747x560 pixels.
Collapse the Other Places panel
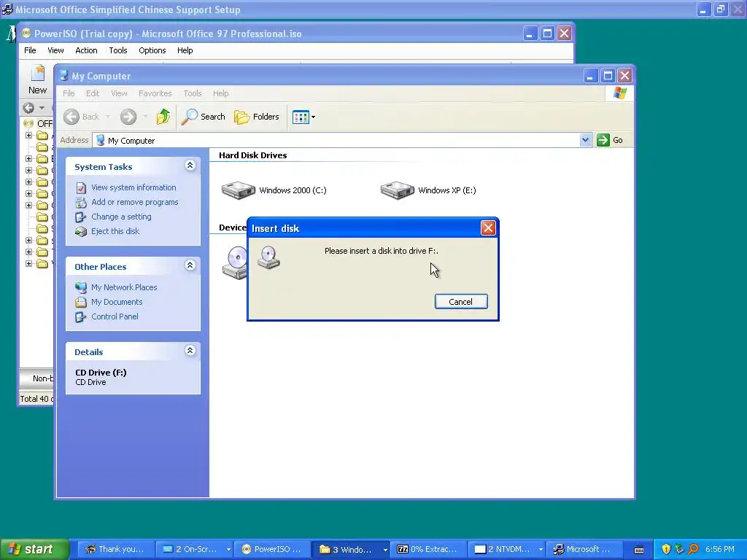coord(190,265)
